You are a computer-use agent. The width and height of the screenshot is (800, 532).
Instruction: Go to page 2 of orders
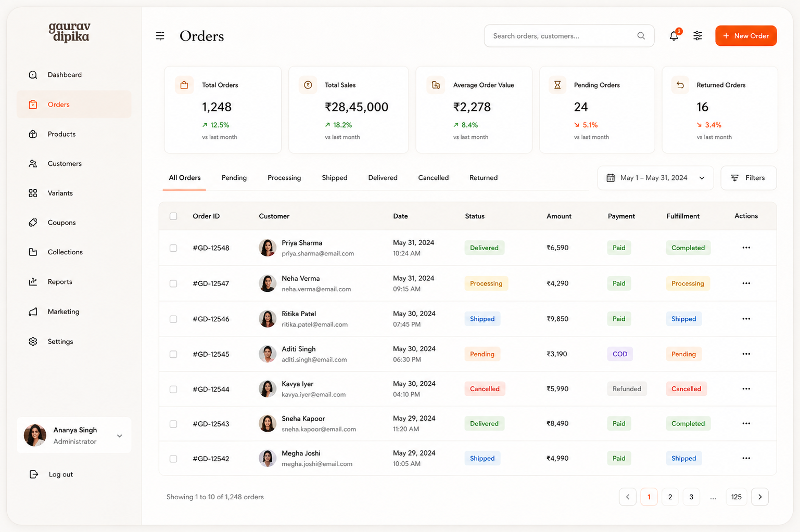[670, 497]
